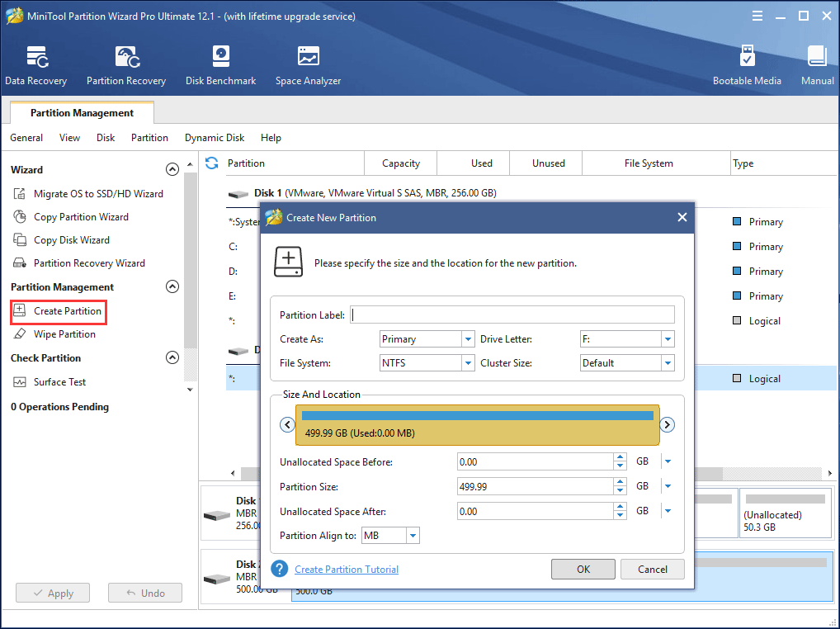
Task: Shift the partition right with the arrow
Action: click(667, 425)
